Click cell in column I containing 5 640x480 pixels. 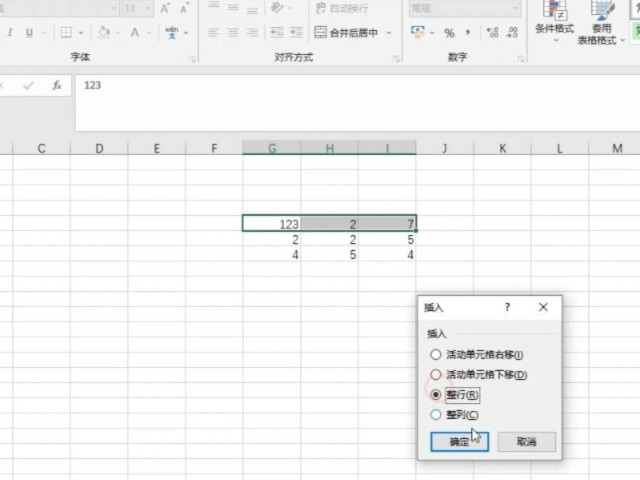point(387,239)
